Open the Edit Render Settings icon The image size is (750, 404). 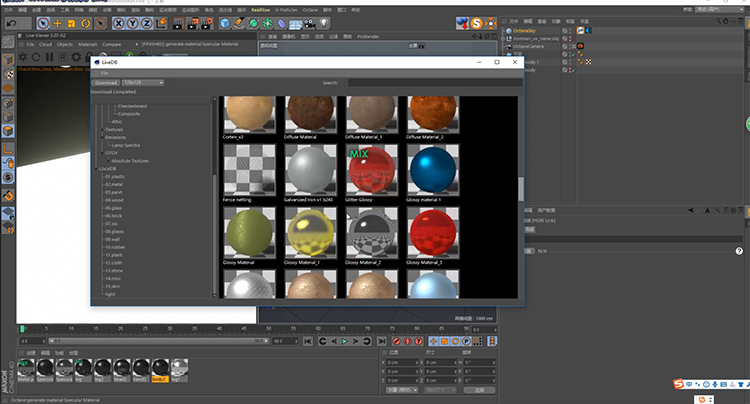tap(207, 23)
